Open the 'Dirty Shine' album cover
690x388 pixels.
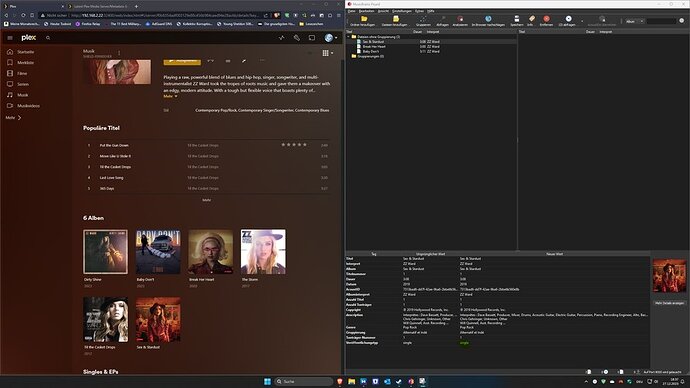point(106,252)
